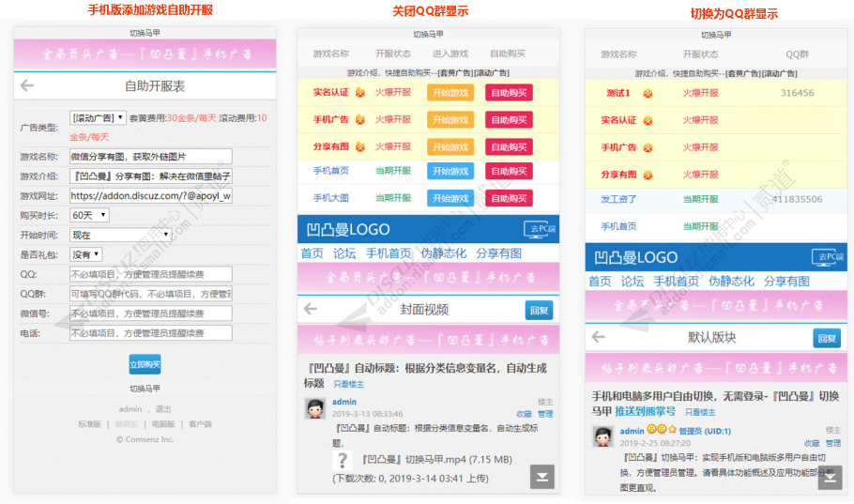Open 伪静态化 tab in middle phone nav
The height and width of the screenshot is (504, 854).
(443, 253)
